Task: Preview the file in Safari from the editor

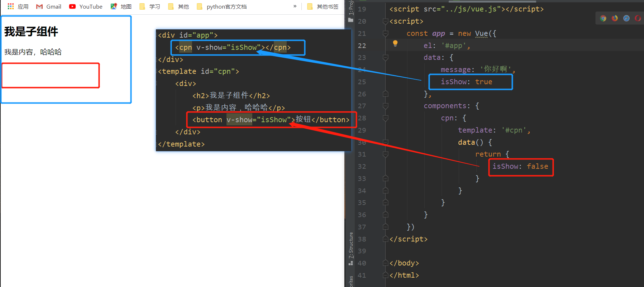Action: click(626, 18)
